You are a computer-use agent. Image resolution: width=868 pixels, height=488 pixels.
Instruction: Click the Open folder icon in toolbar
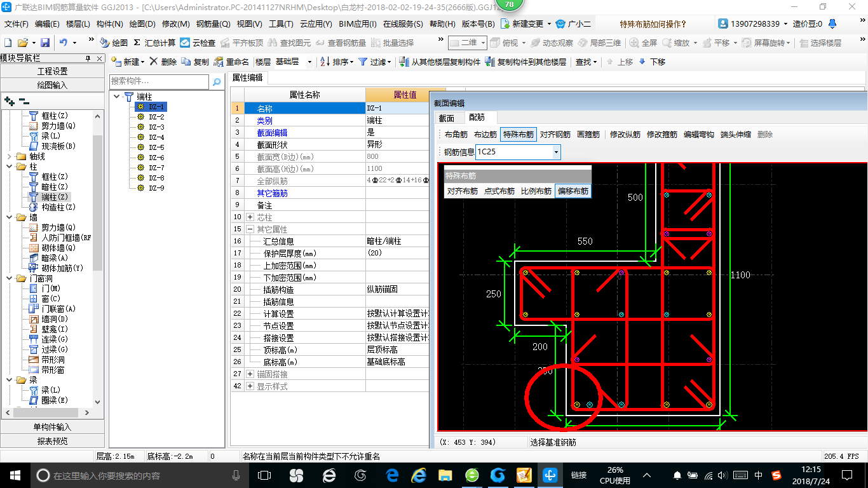[x=22, y=43]
